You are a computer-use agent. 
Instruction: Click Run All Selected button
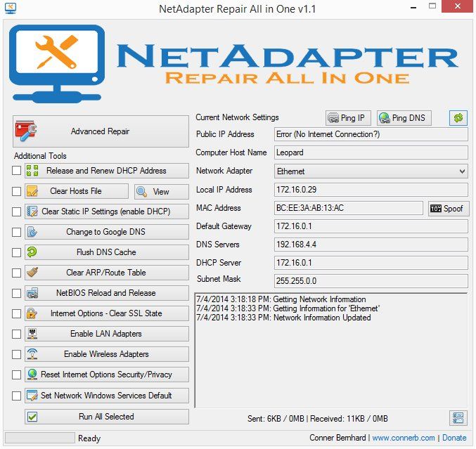tap(107, 417)
